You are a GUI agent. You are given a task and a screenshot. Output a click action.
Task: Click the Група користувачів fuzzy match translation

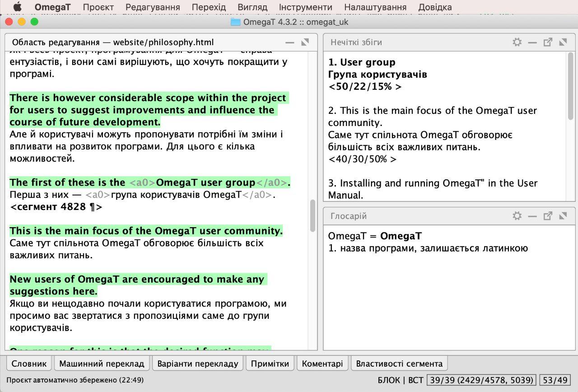[x=378, y=75]
